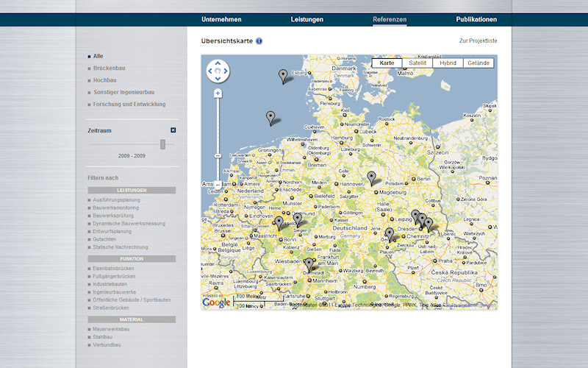Click the Google logo on the map
This screenshot has width=588, height=368.
point(216,302)
